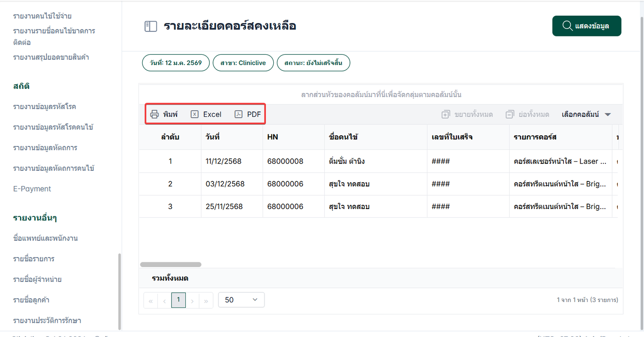Open รายงานข้อมูลหัตถการคนไข้ in sidebar
Screen dimensions: 644x337
pos(54,168)
